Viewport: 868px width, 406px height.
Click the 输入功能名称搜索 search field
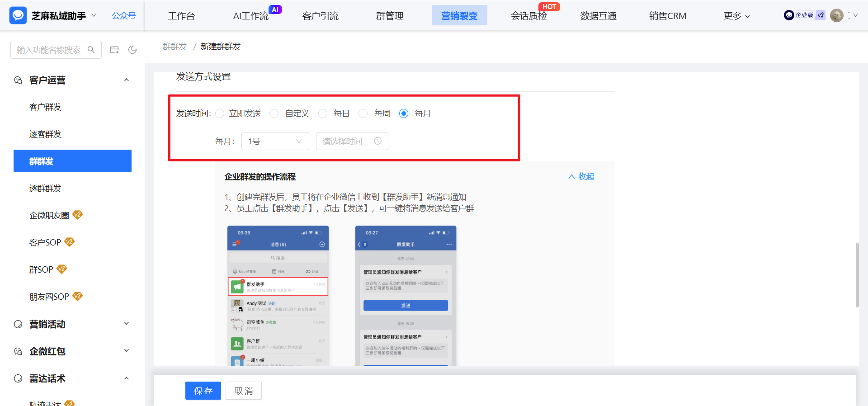click(56, 50)
